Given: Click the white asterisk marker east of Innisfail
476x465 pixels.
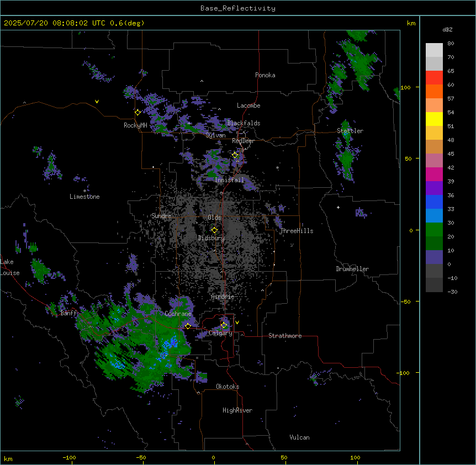Looking at the screenshot, I should (277, 167).
